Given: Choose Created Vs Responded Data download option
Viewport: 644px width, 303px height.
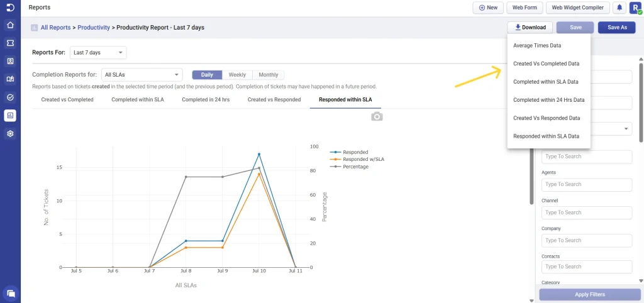Looking at the screenshot, I should [548, 118].
